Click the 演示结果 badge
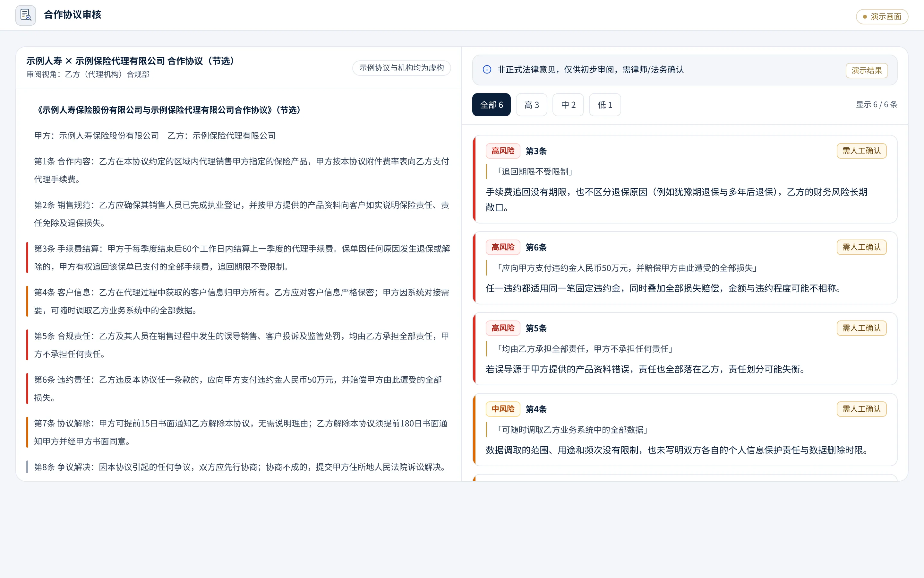Image resolution: width=924 pixels, height=578 pixels. point(867,70)
